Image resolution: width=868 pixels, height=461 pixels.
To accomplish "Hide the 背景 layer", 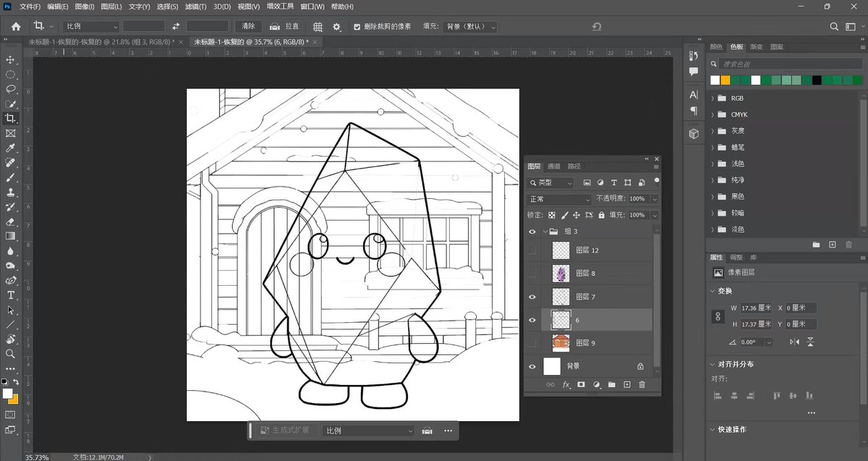I will click(532, 366).
